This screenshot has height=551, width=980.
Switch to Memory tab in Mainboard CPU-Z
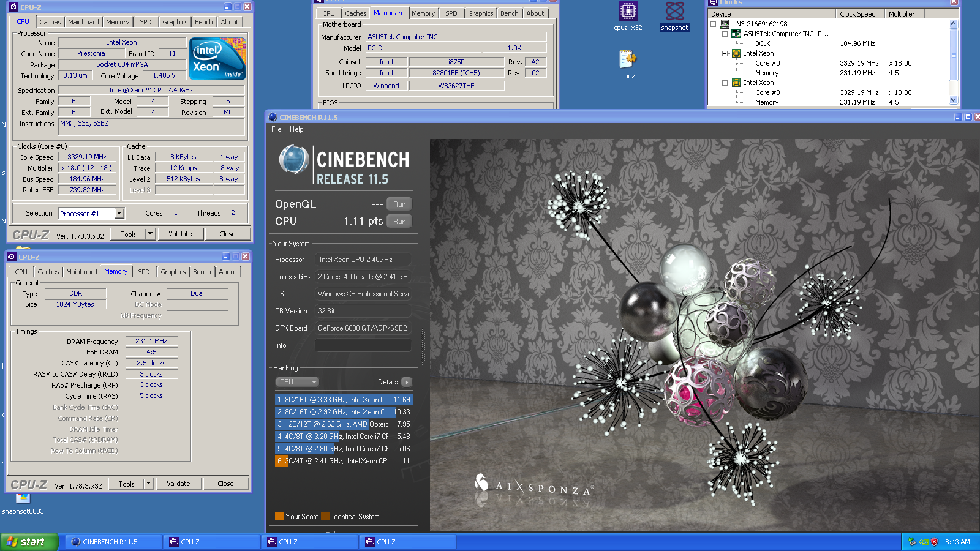coord(423,13)
